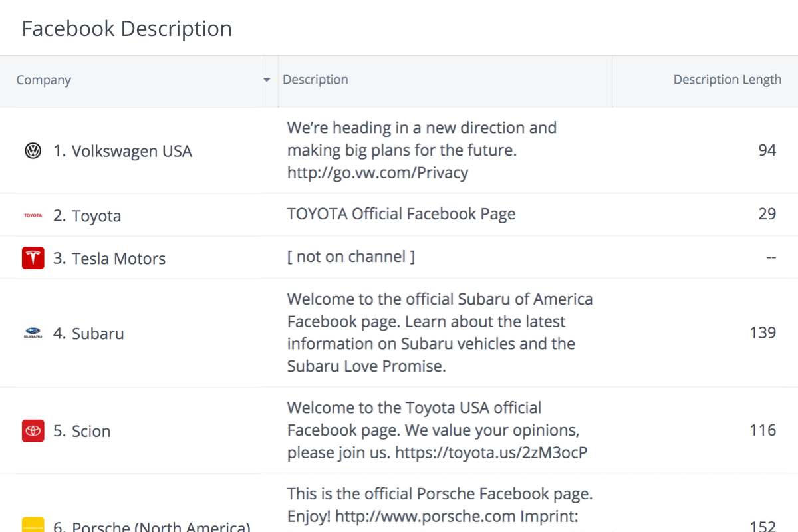Viewport: 798px width, 532px height.
Task: Click the Scion logo icon
Action: tap(33, 431)
